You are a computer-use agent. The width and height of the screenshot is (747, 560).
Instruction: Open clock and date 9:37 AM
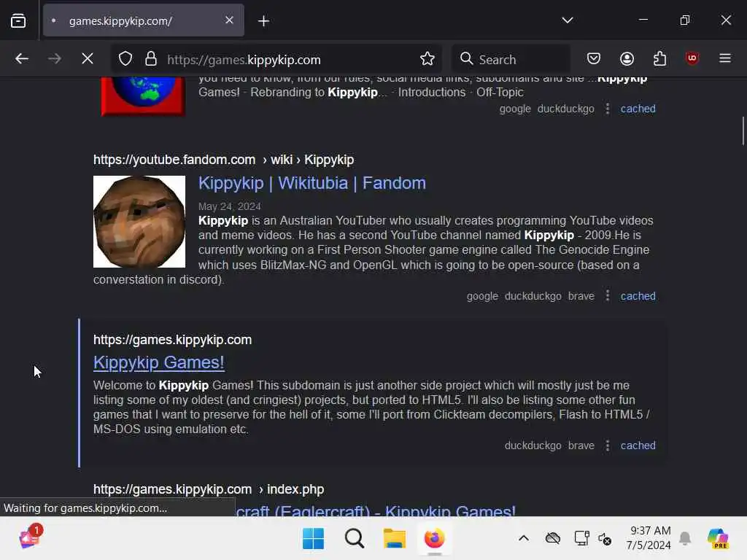point(649,538)
